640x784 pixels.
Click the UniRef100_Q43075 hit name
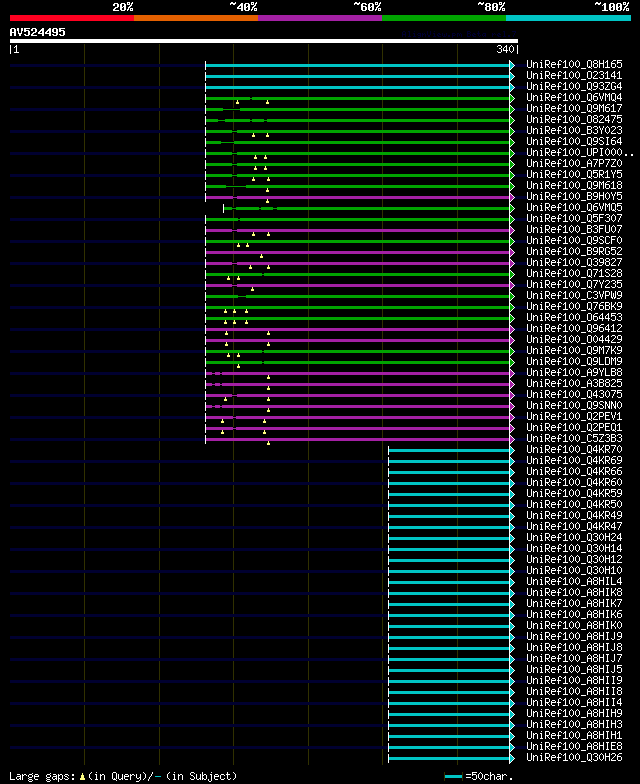574,394
